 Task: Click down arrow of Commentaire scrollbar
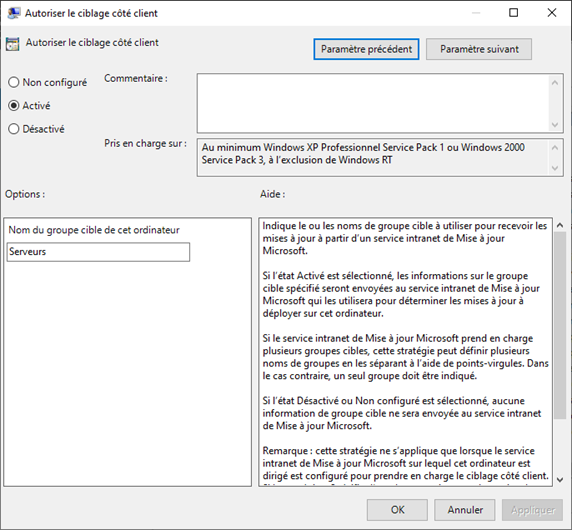[555, 125]
